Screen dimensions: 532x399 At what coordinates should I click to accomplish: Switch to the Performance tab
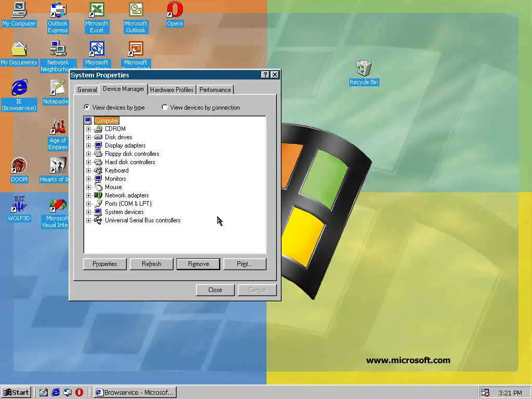tap(215, 90)
